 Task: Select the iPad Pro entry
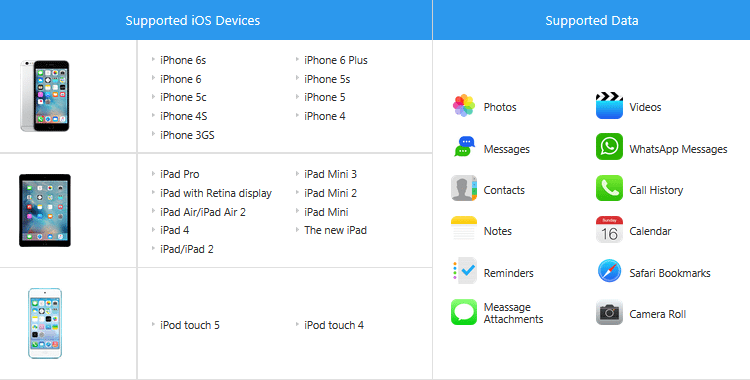(x=180, y=174)
